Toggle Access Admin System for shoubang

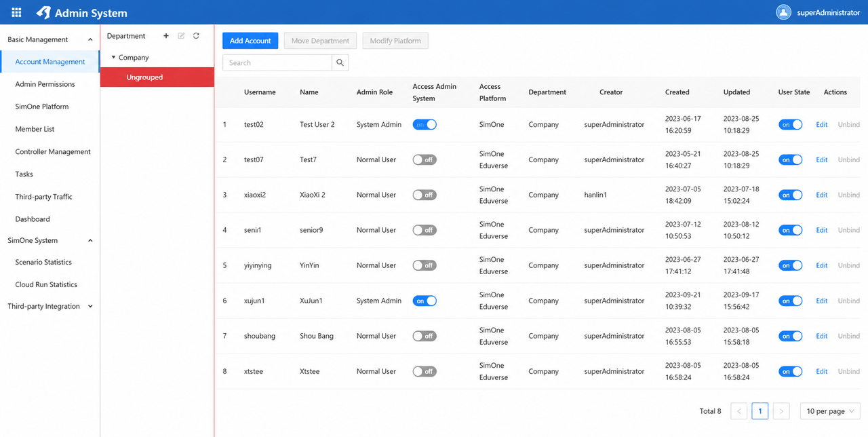pos(425,336)
